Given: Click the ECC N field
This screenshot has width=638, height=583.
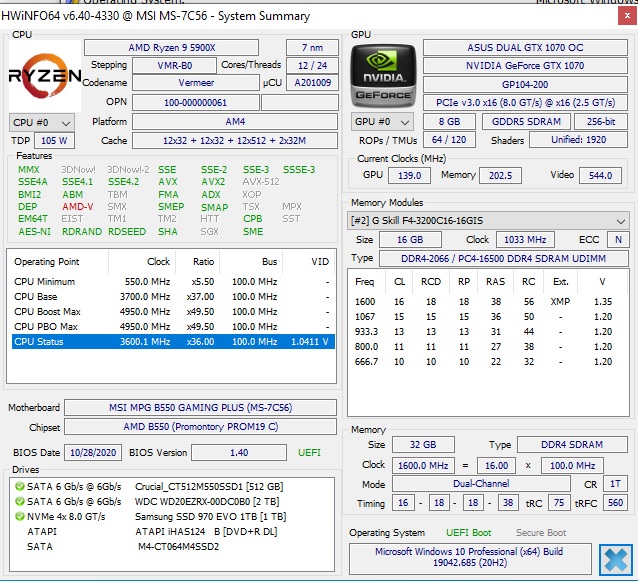Looking at the screenshot, I should coord(618,240).
